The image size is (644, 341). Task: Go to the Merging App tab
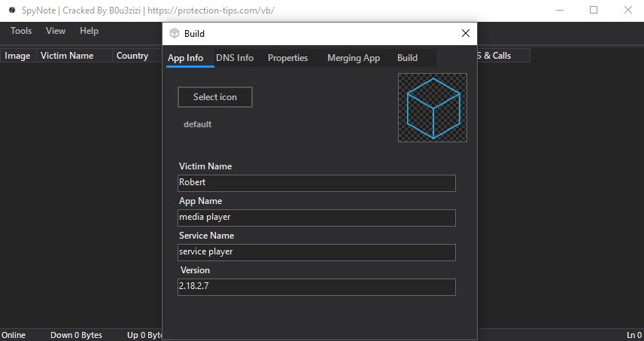tap(354, 58)
